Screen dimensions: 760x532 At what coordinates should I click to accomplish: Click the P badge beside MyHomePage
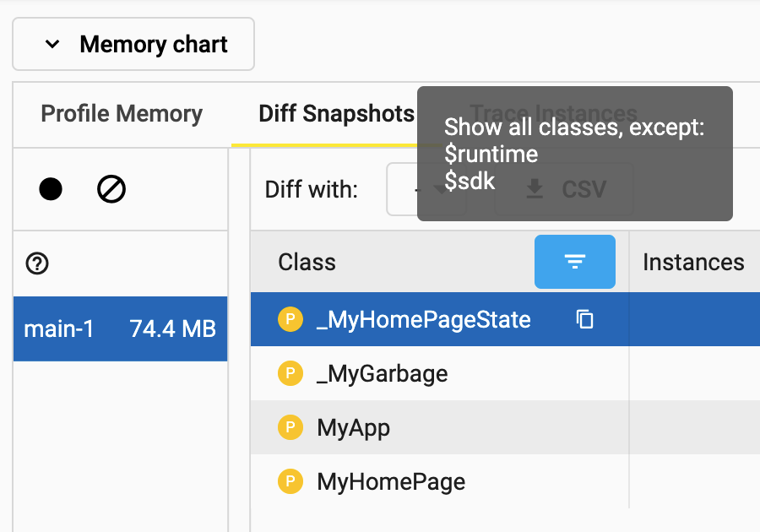[x=290, y=481]
